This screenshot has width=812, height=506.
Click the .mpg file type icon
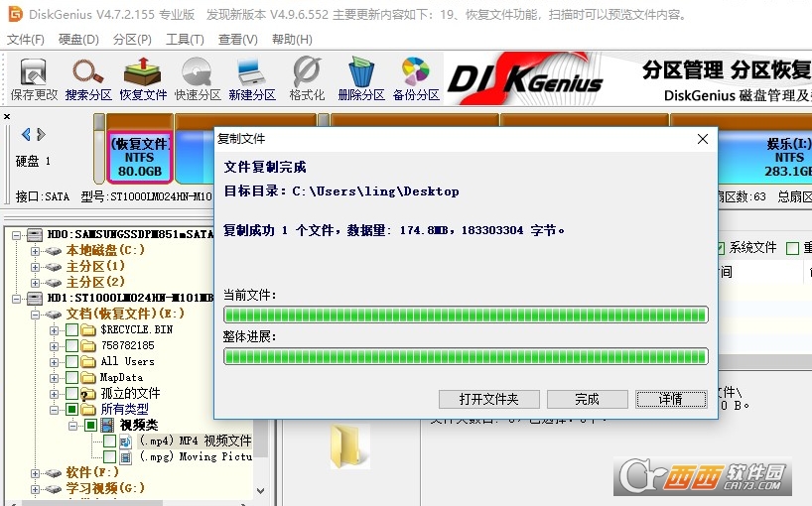click(x=125, y=456)
